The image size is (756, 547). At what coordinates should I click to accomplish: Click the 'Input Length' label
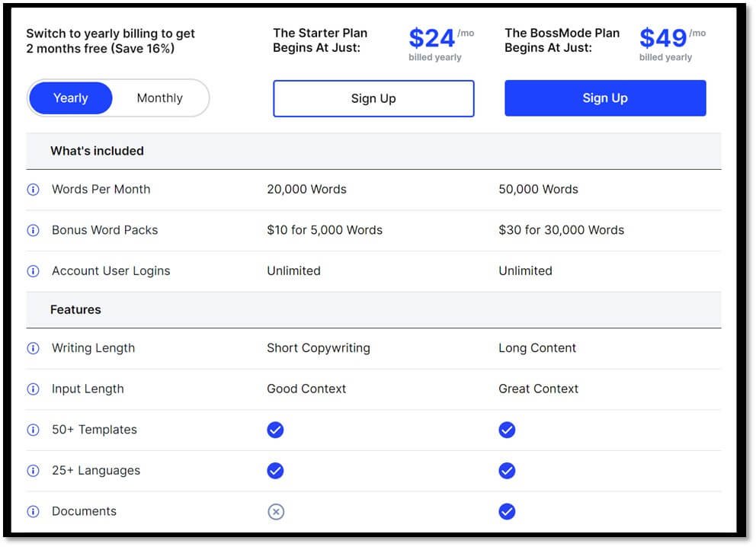pyautogui.click(x=88, y=389)
